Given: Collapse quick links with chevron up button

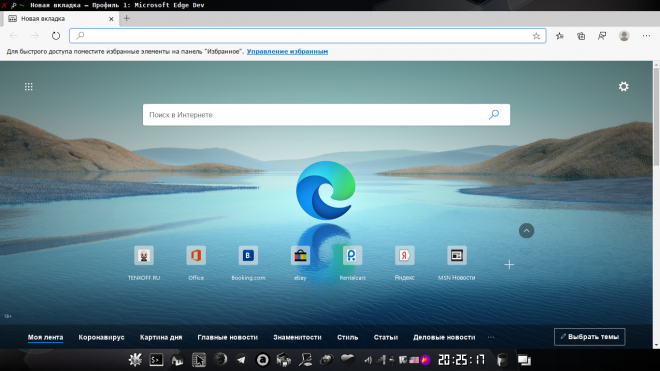Looking at the screenshot, I should pos(526,231).
